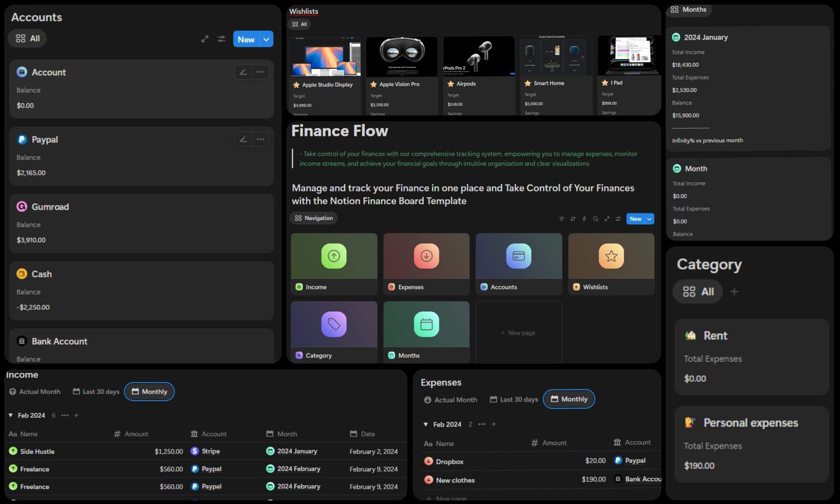Click the blue Accounts card icon tile
Viewport: 840px width, 504px height.
519,256
